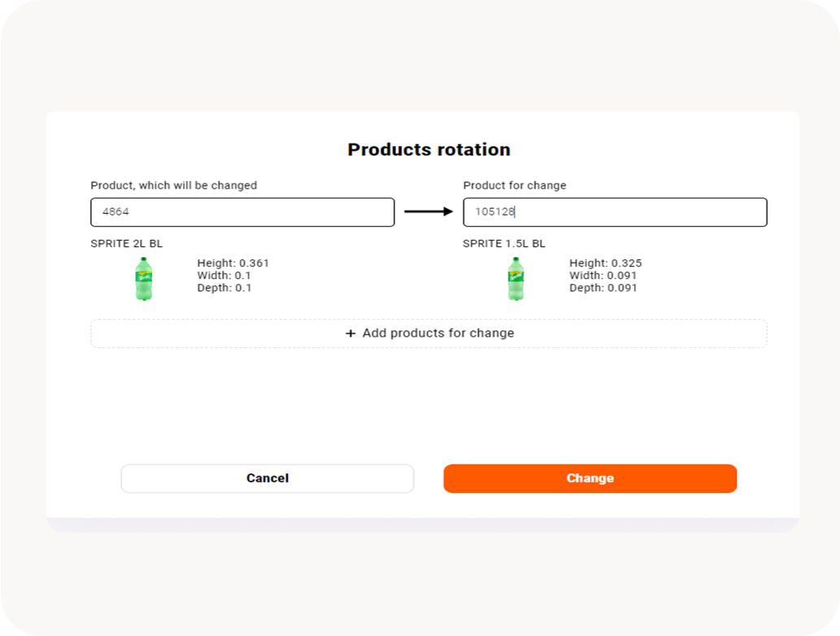Confirm rotation with the orange Change button
The height and width of the screenshot is (636, 840).
pyautogui.click(x=590, y=478)
